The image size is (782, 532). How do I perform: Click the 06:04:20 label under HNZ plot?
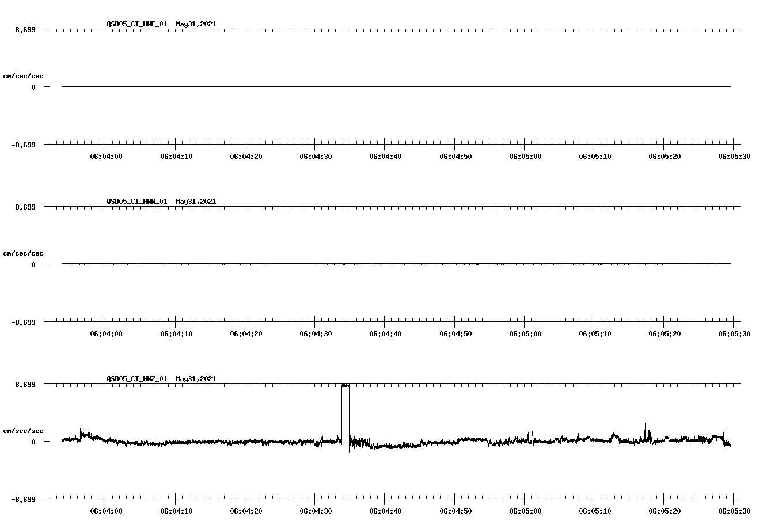click(x=246, y=511)
